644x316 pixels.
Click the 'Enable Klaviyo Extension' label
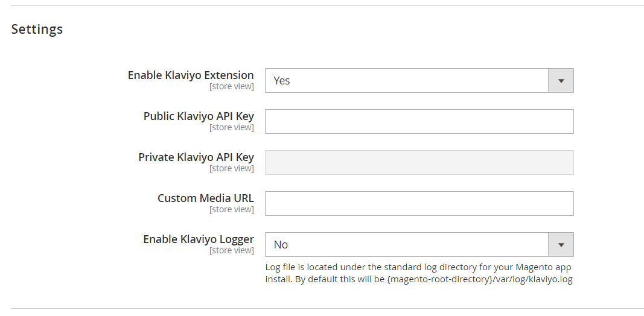click(191, 75)
